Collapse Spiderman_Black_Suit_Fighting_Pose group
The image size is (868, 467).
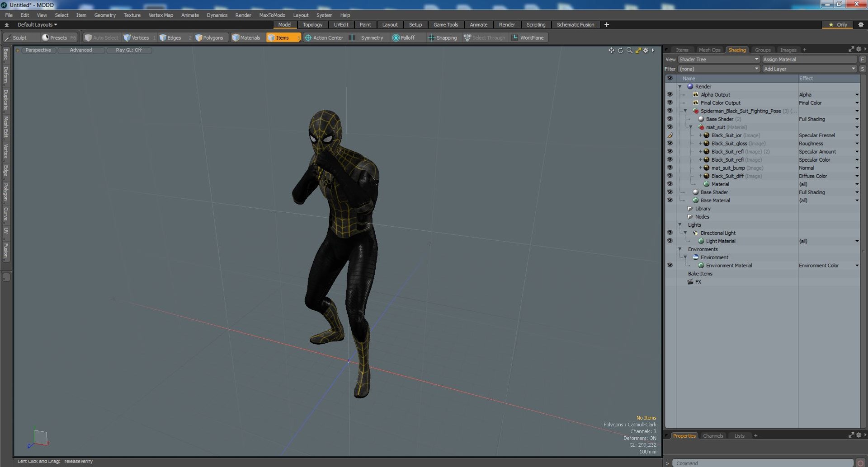(685, 111)
